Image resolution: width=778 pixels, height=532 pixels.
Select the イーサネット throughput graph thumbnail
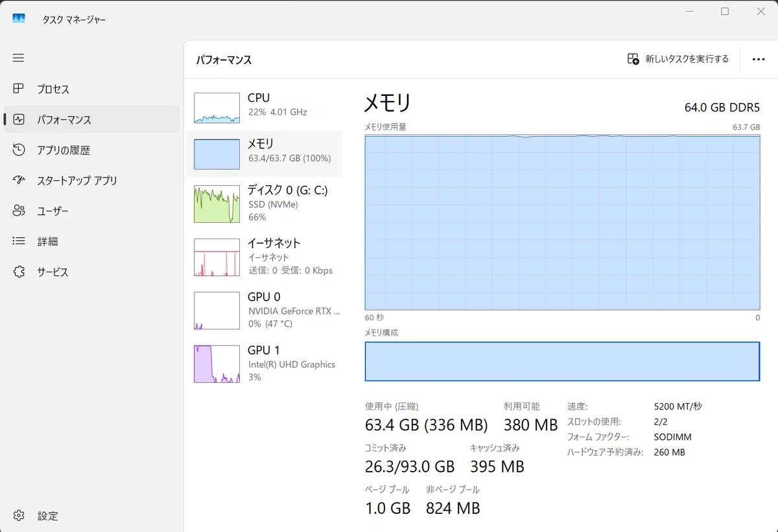coord(217,257)
